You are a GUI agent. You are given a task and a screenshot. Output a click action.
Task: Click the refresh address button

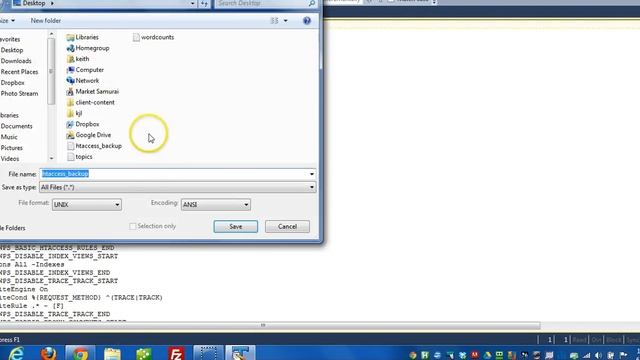coord(204,3)
